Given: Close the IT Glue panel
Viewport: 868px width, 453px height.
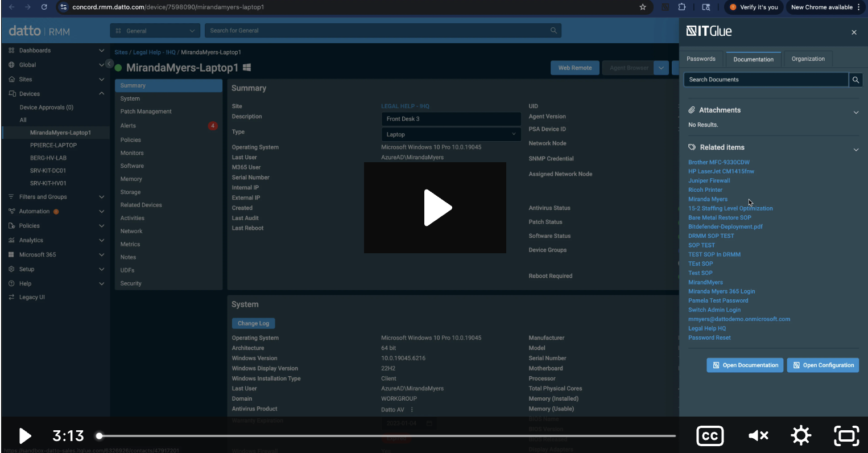Looking at the screenshot, I should tap(854, 32).
